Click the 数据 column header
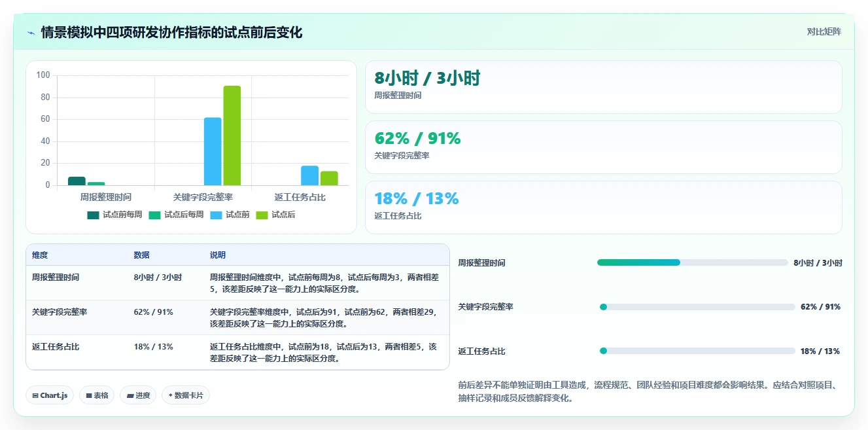 [x=142, y=255]
